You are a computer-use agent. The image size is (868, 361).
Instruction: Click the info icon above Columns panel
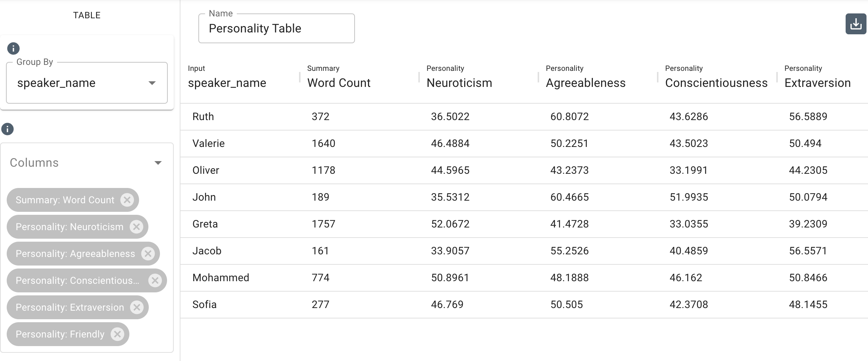coord(8,129)
